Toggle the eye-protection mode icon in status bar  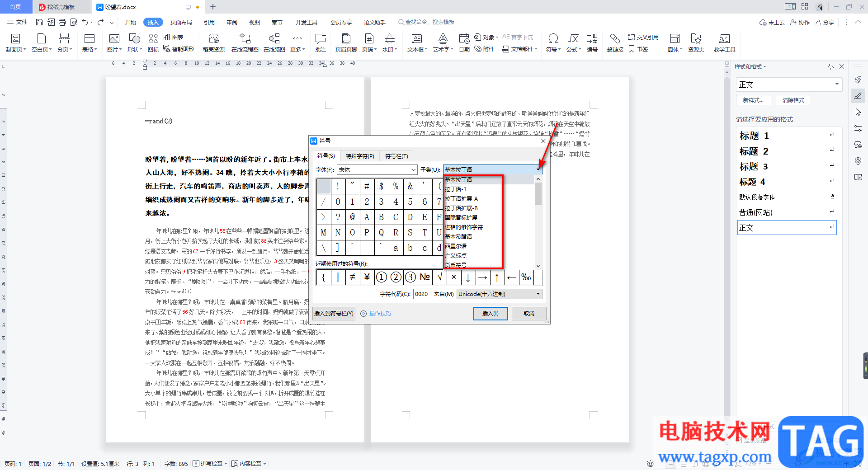click(650, 464)
